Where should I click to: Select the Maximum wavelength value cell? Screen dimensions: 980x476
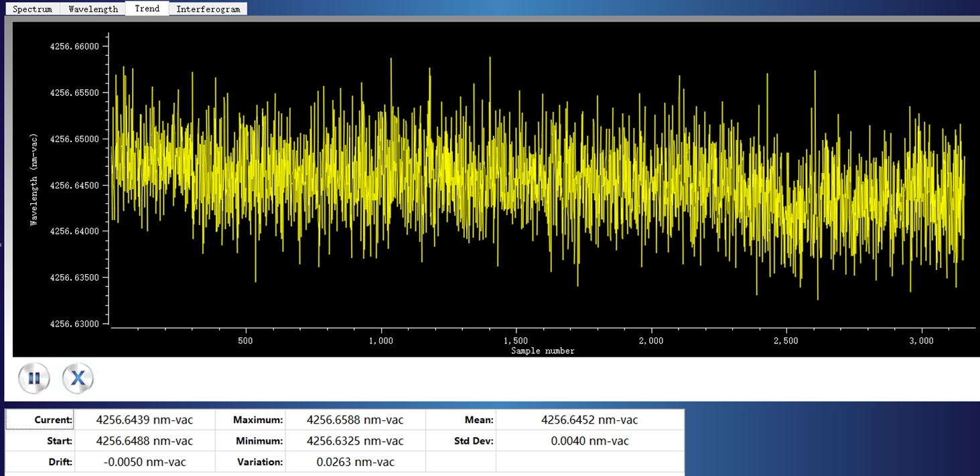click(x=355, y=420)
